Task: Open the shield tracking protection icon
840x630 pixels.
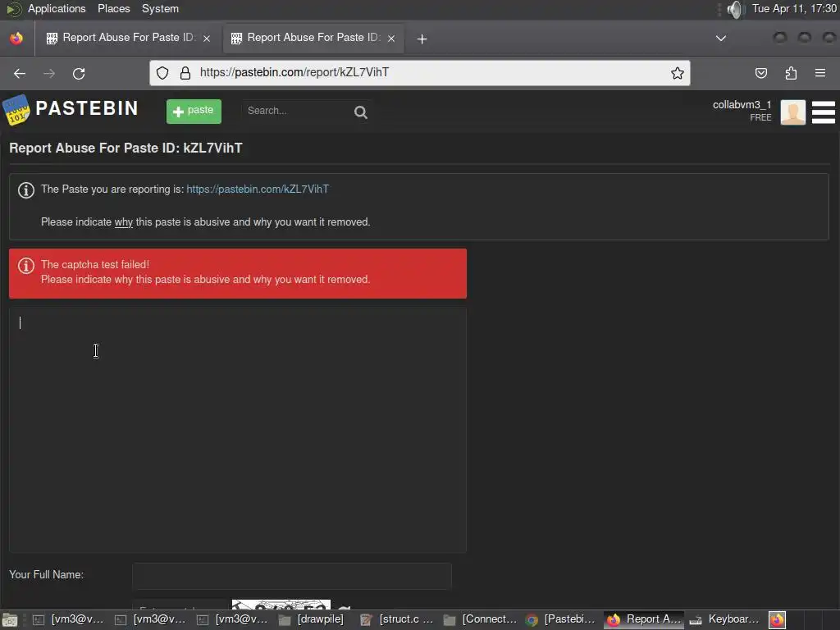Action: [x=162, y=73]
